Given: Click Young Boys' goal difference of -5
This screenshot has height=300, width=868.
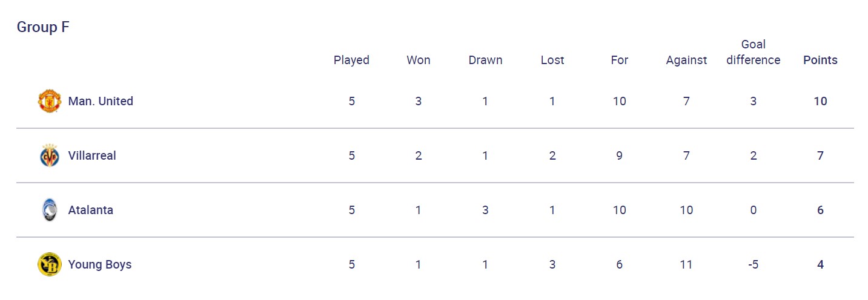Looking at the screenshot, I should 754,265.
